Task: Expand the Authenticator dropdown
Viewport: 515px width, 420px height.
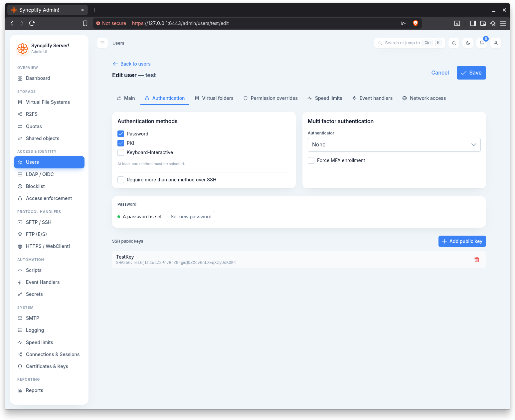Action: [x=394, y=145]
